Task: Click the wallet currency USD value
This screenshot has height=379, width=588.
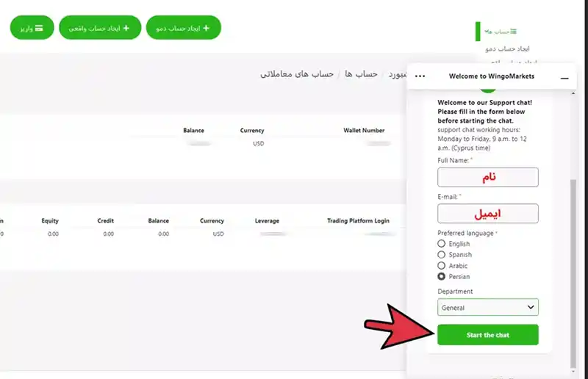Action: 259,143
